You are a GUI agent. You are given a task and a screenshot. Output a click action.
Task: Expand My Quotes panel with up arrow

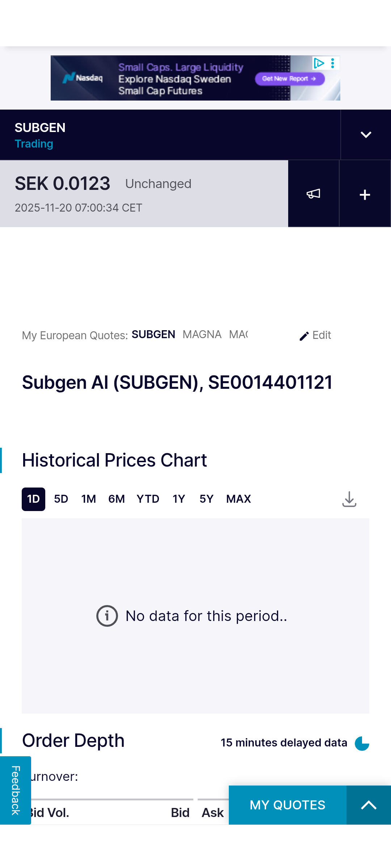pos(369,805)
